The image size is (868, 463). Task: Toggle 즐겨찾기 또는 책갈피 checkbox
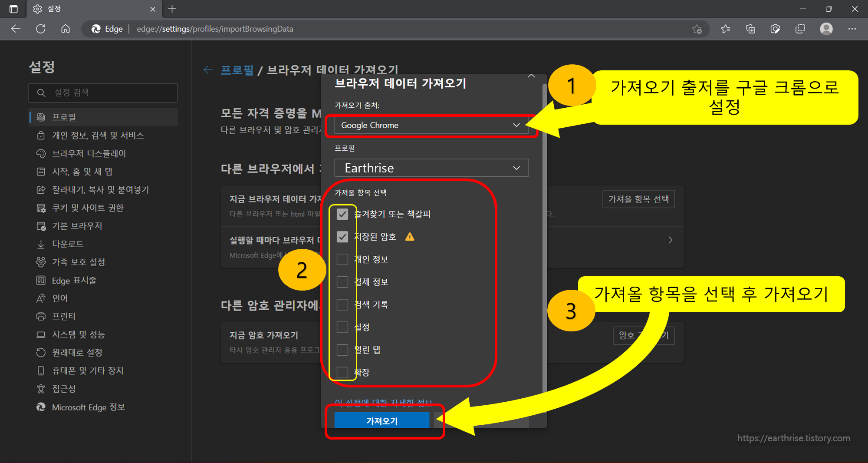[342, 214]
